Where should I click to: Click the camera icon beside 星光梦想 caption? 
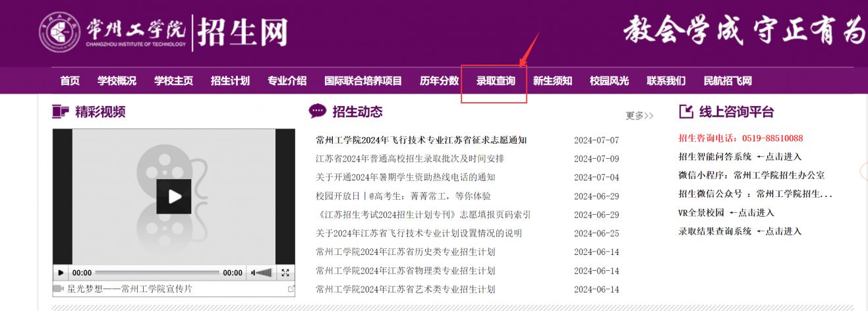[59, 289]
